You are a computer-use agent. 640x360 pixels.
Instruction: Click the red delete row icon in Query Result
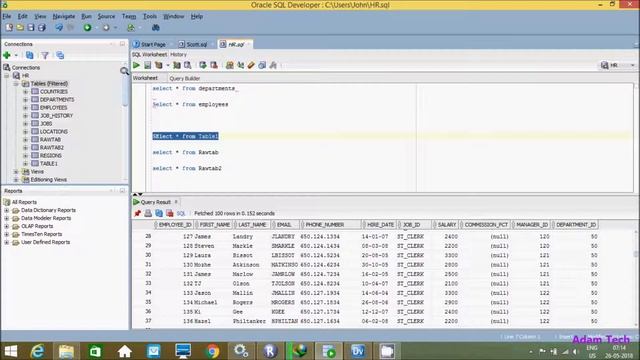(169, 213)
